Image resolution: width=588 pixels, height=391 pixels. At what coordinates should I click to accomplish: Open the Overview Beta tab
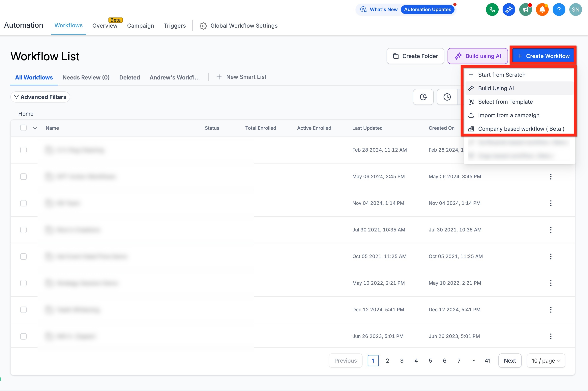105,26
